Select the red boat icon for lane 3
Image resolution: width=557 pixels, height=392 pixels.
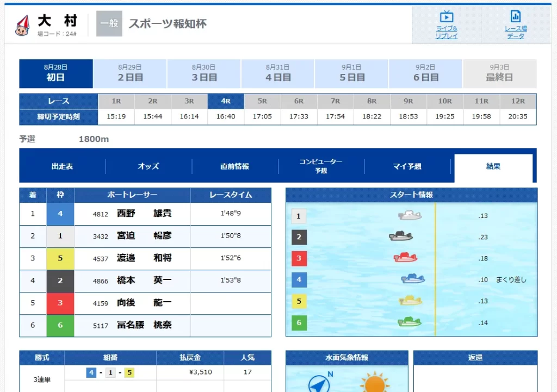coord(405,258)
